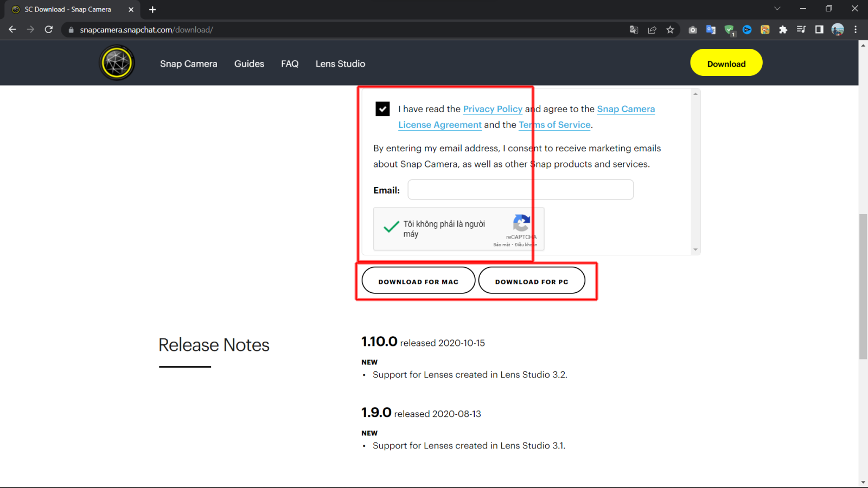This screenshot has height=488, width=868.
Task: Open Chrome's three-dot menu
Action: [x=856, y=30]
